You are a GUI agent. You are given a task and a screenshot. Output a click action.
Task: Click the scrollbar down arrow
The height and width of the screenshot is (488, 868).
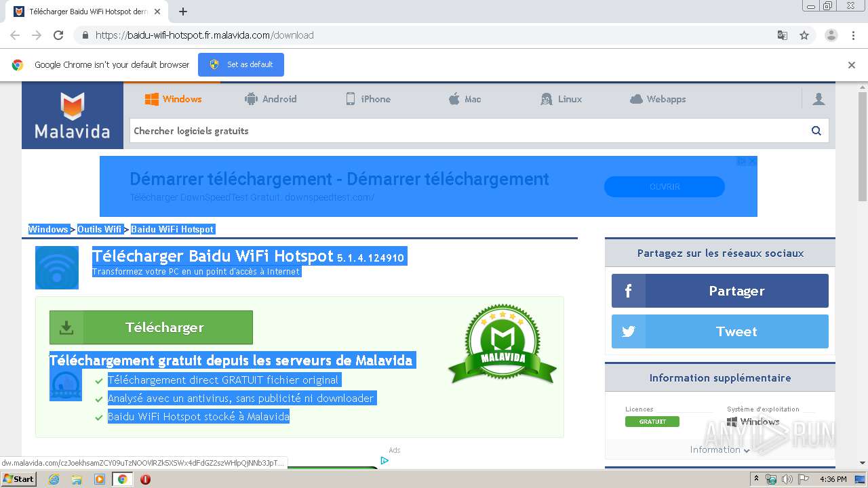(x=863, y=463)
